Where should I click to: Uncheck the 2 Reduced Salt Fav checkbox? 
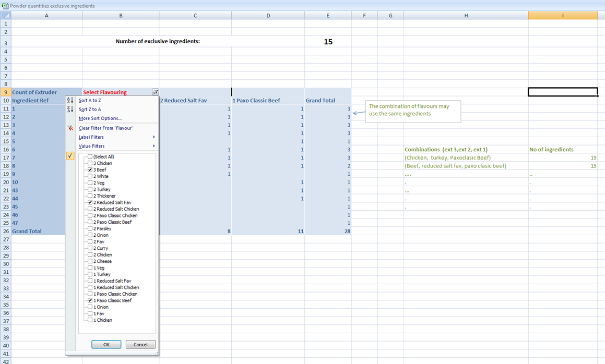pos(90,202)
